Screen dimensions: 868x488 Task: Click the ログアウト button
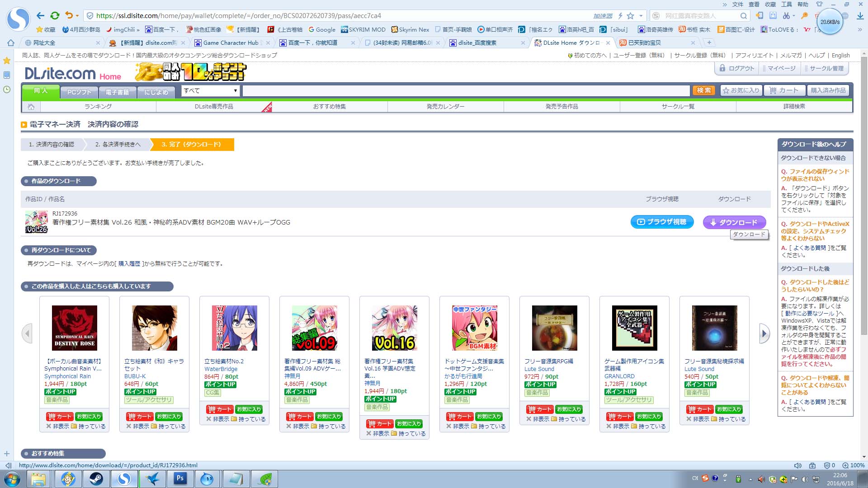[737, 69]
